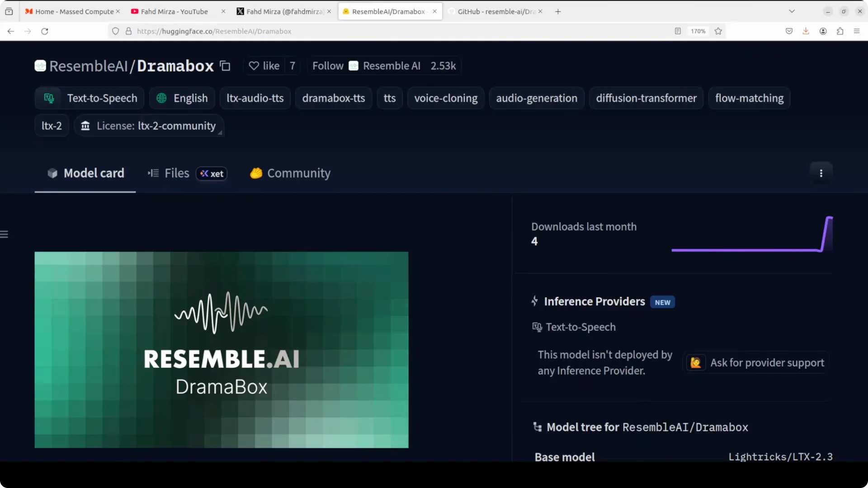Select the Text-to-Speech tag
Viewport: 868px width, 488px height.
point(90,98)
